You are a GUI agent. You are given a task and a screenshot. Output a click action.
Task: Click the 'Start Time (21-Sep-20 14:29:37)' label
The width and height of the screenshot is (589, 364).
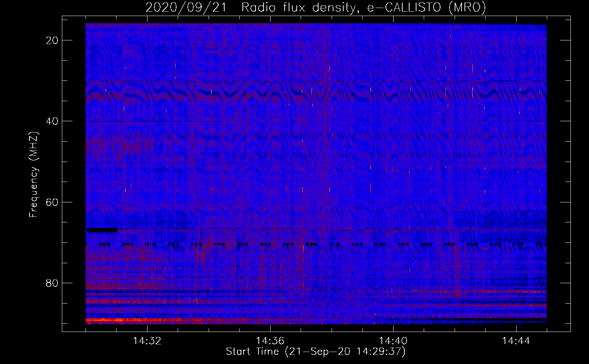(316, 352)
